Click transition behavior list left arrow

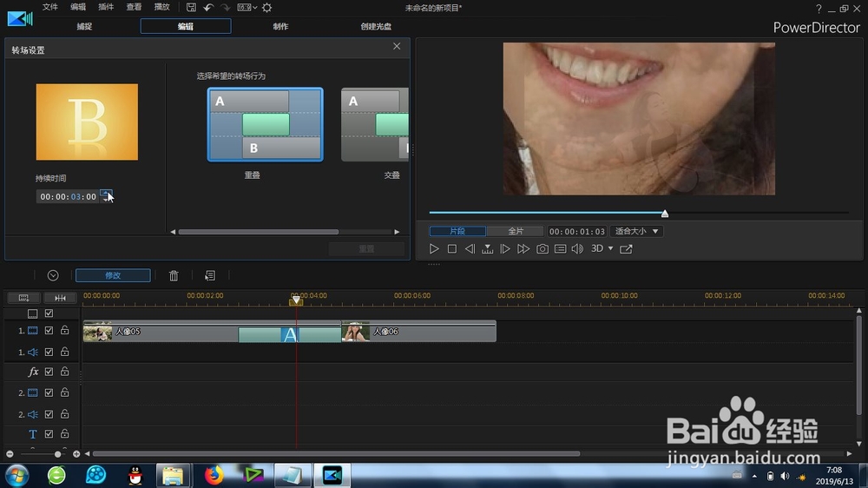click(x=173, y=232)
